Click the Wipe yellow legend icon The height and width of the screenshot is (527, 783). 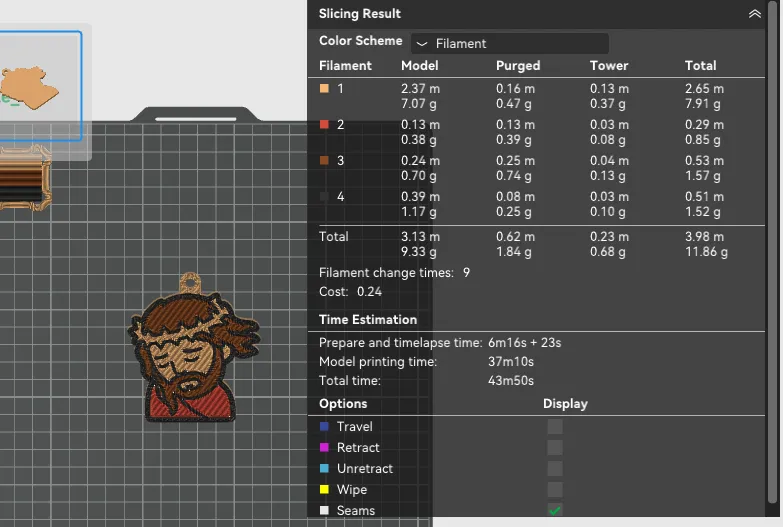324,490
